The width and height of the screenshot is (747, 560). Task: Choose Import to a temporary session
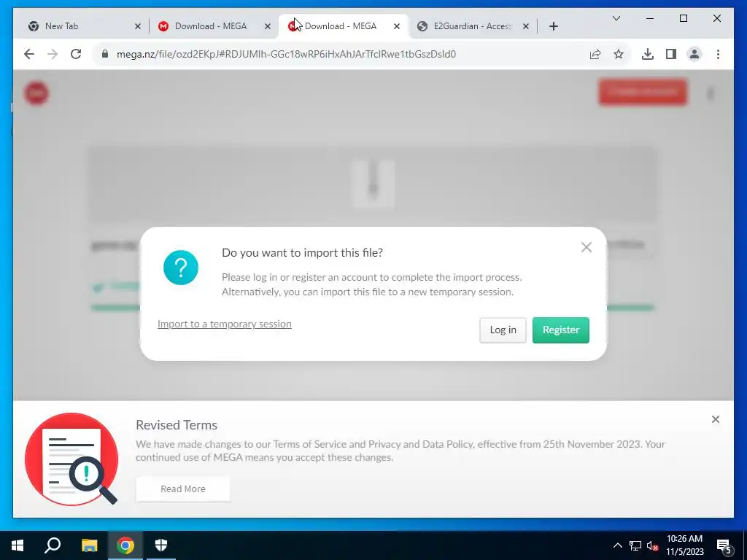[x=225, y=324]
